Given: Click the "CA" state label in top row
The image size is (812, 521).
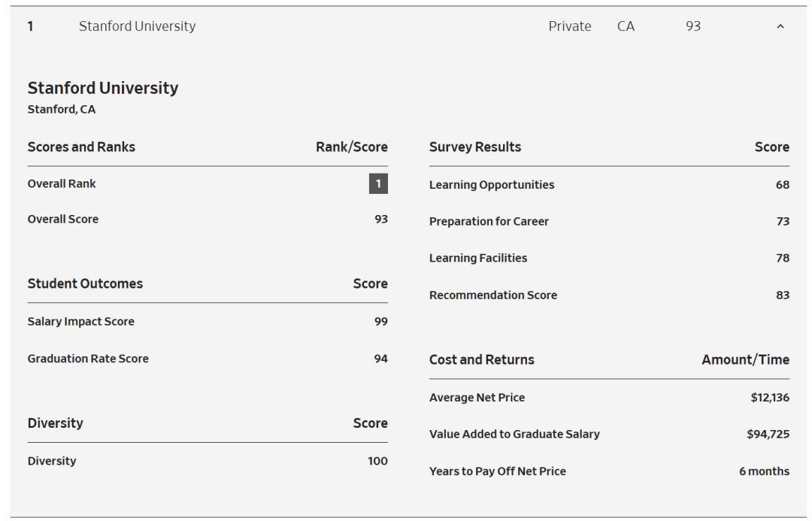Looking at the screenshot, I should pos(626,26).
